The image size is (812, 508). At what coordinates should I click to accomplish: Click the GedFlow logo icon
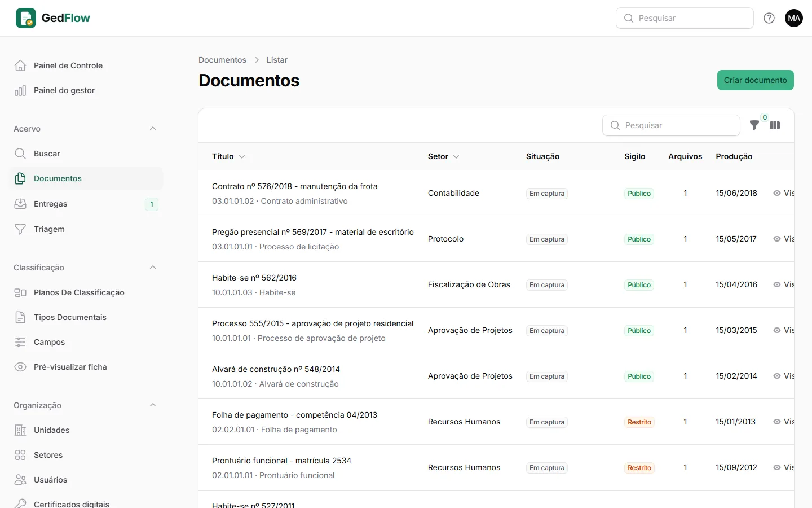26,18
